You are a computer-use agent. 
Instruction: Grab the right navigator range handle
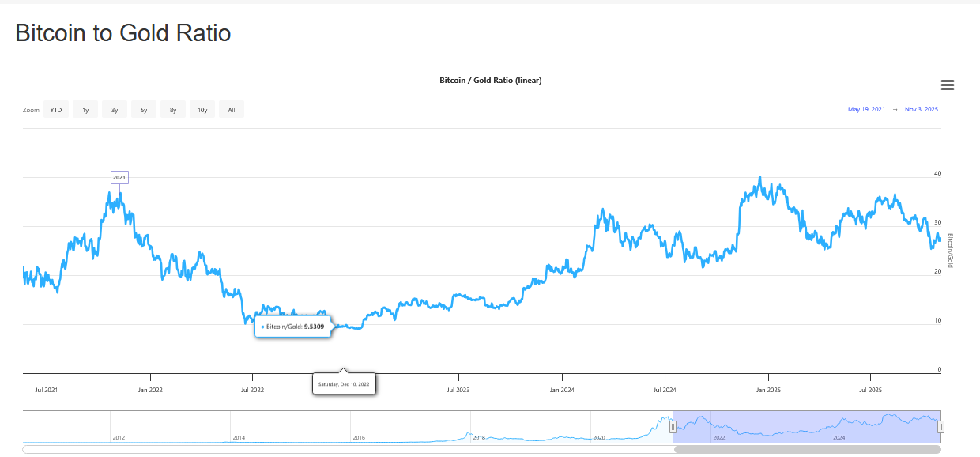(x=940, y=427)
